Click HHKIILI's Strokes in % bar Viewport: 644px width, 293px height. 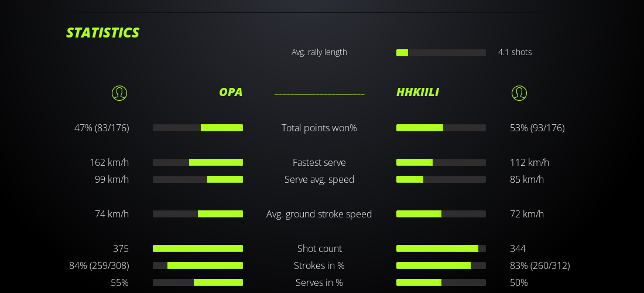[441, 265]
